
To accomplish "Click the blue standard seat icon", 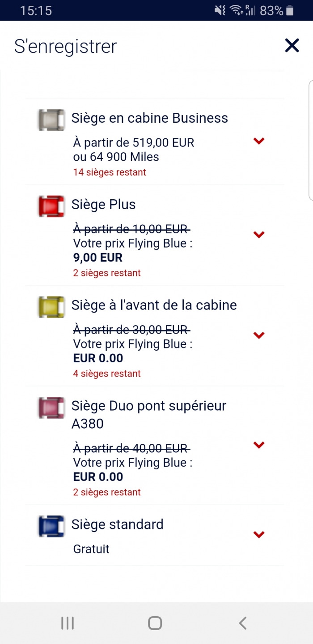I will point(51,526).
